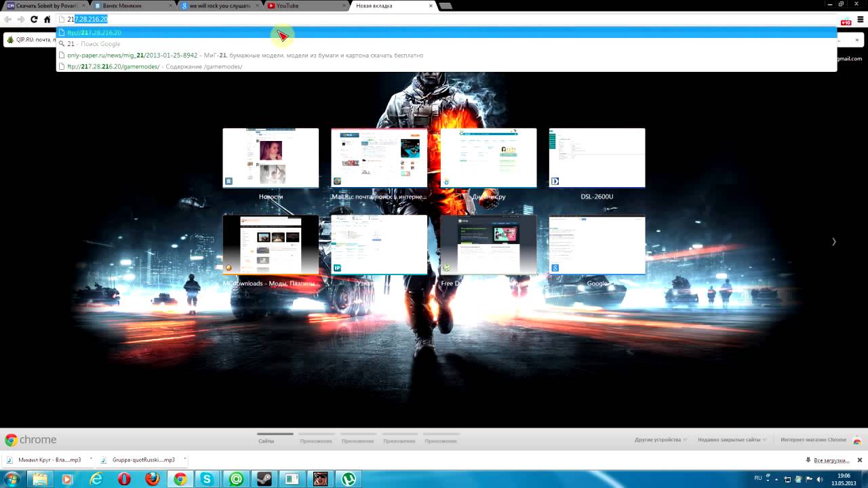Expand Другие устройства dropdown
Image resolution: width=868 pixels, height=488 pixels.
click(x=660, y=440)
